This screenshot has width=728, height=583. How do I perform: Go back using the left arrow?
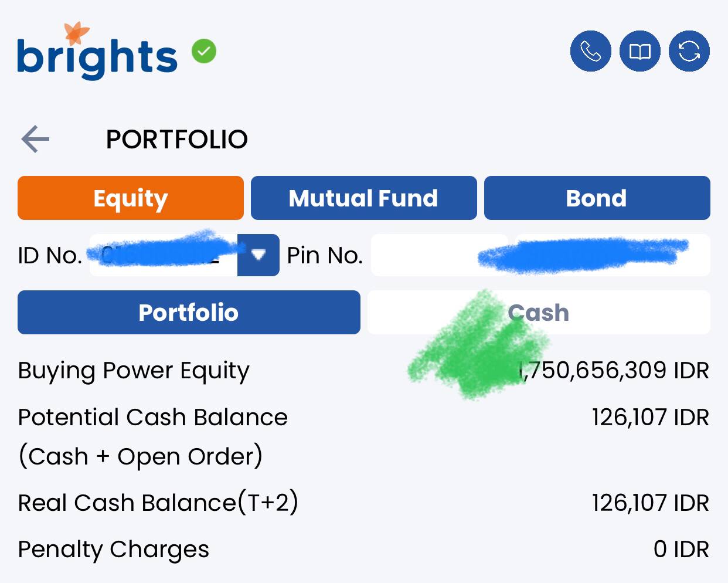click(x=35, y=139)
